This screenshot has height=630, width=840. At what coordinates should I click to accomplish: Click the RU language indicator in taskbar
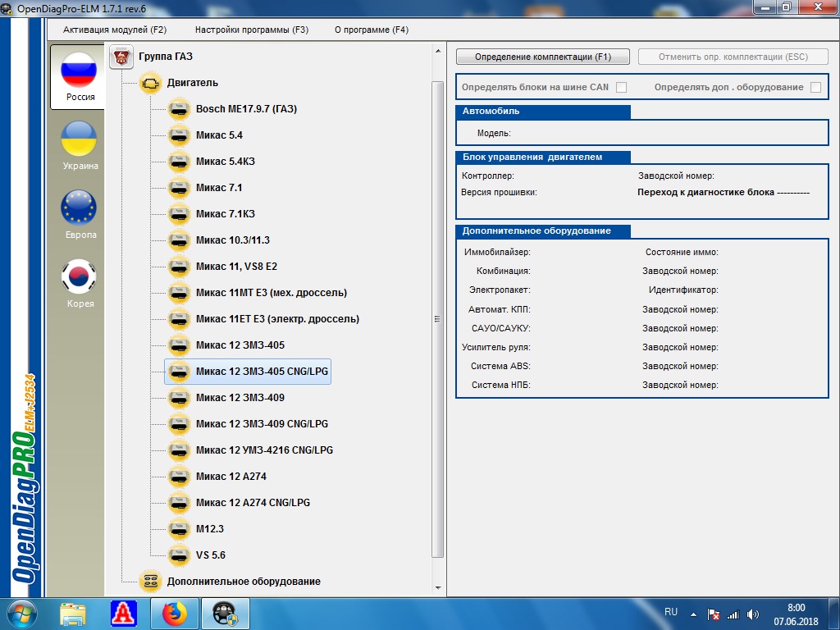click(671, 612)
